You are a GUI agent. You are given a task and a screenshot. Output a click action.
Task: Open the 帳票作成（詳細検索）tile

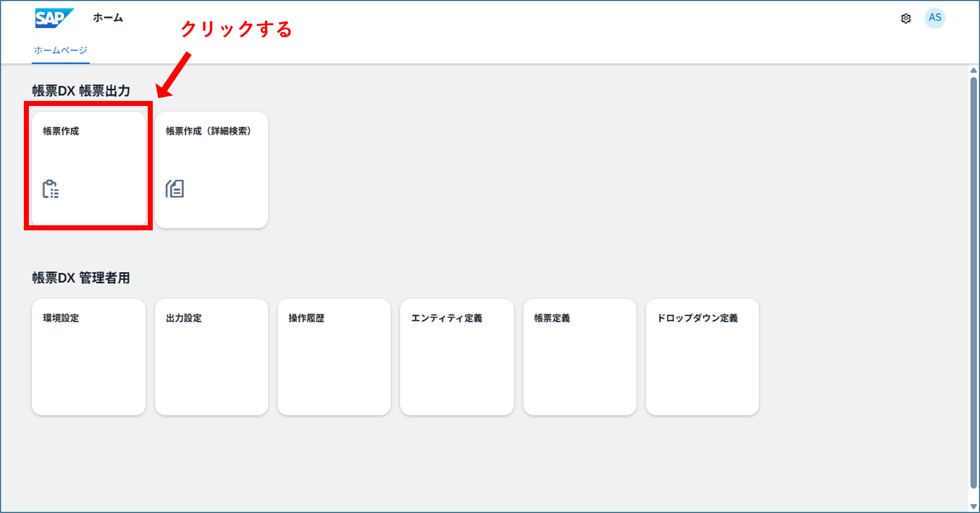(x=212, y=170)
